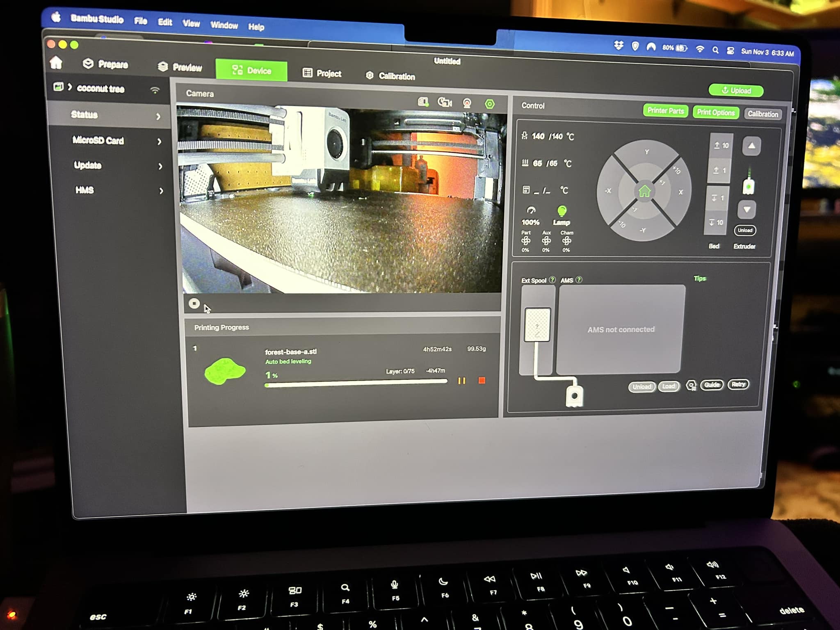
Task: Set the print speed 100% icon
Action: click(x=530, y=216)
